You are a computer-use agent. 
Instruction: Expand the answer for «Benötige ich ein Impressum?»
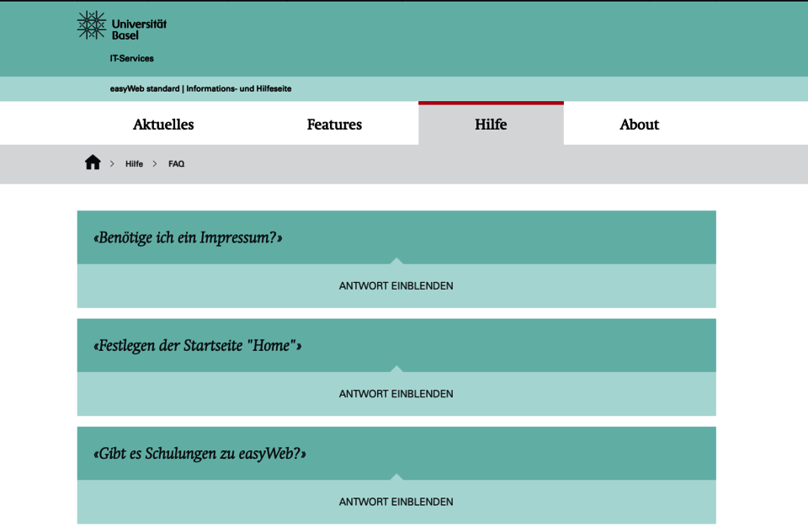[396, 285]
